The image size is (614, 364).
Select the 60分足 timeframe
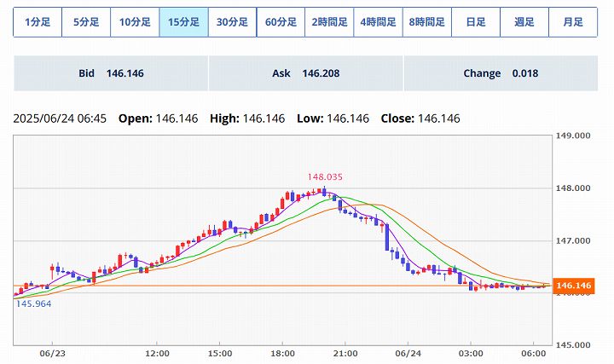[x=281, y=22]
